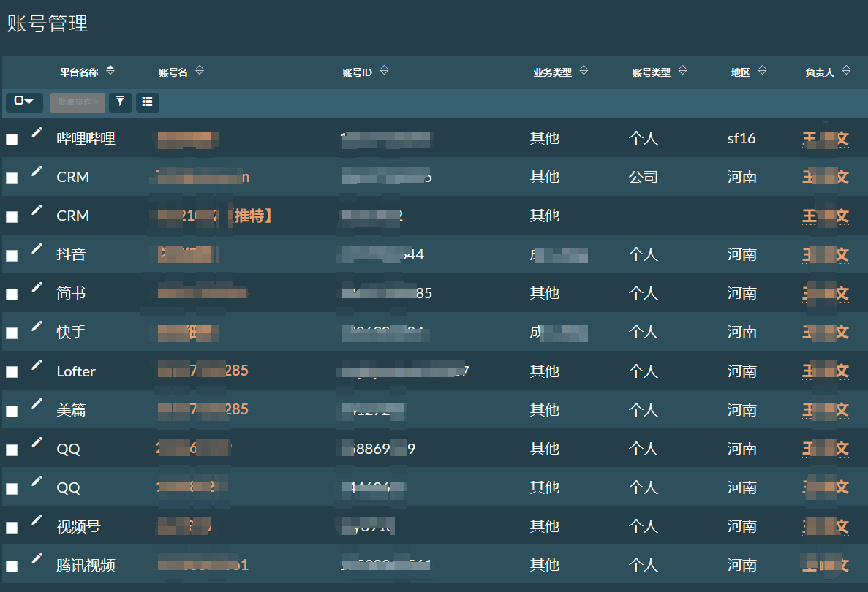
Task: Click edit pencil for 腾讯视频 row
Action: point(37,559)
